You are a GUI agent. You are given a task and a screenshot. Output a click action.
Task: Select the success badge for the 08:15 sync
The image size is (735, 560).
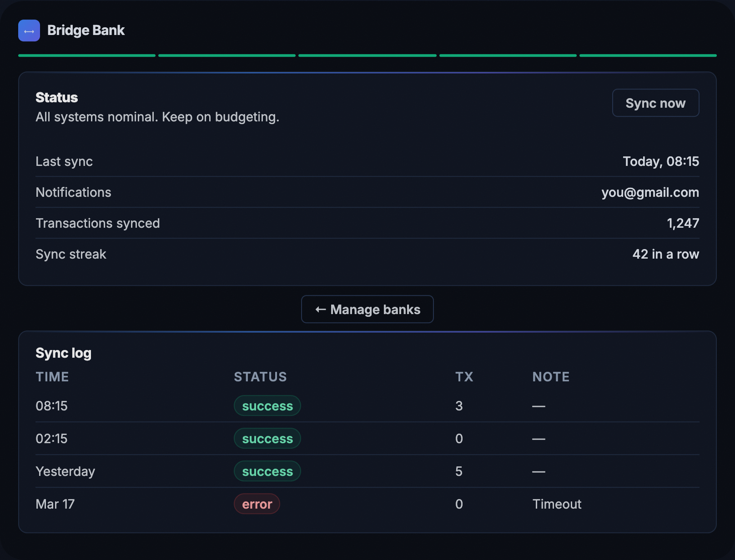click(x=267, y=405)
